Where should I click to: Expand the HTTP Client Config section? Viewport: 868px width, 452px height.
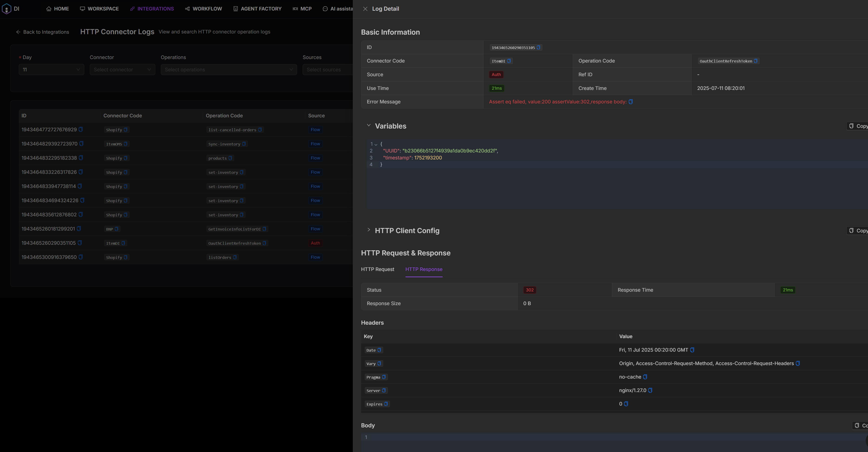coord(369,230)
